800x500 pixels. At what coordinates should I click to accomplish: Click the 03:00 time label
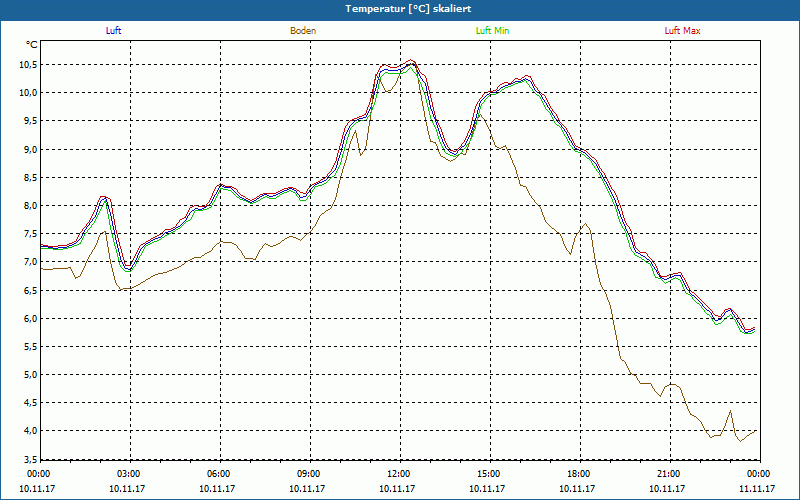pos(128,474)
